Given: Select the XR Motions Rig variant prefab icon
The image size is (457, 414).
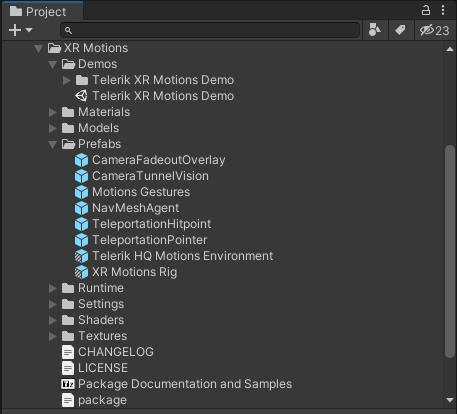Looking at the screenshot, I should point(81,272).
